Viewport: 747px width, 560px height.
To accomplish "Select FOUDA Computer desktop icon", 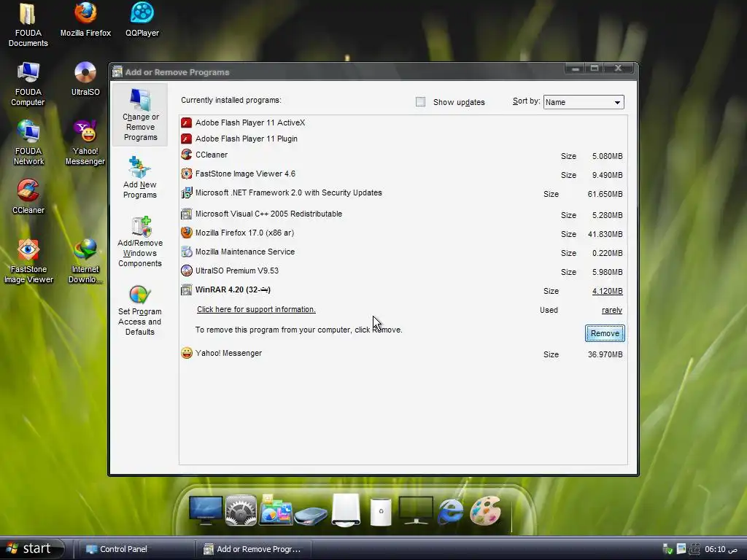I will (28, 84).
